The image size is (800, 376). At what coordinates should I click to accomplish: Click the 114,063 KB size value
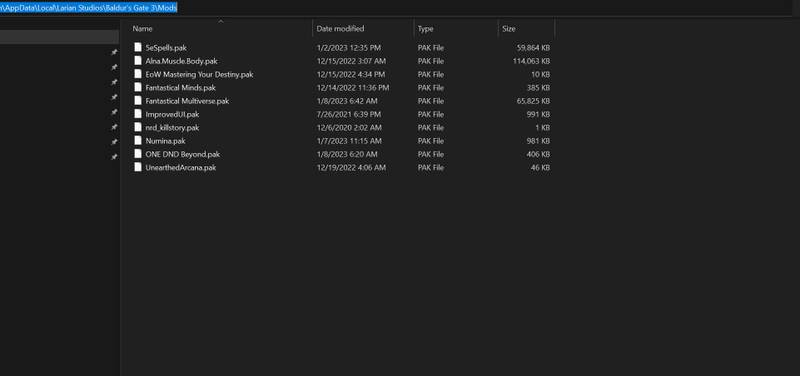(x=531, y=61)
